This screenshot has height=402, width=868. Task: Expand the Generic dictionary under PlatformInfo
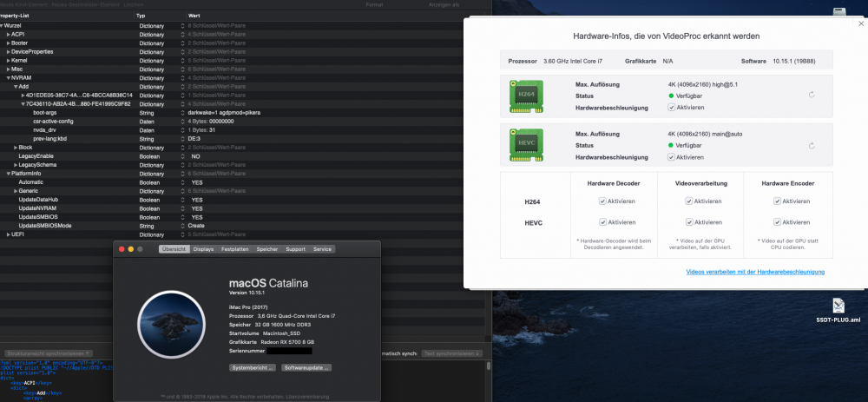(x=16, y=191)
